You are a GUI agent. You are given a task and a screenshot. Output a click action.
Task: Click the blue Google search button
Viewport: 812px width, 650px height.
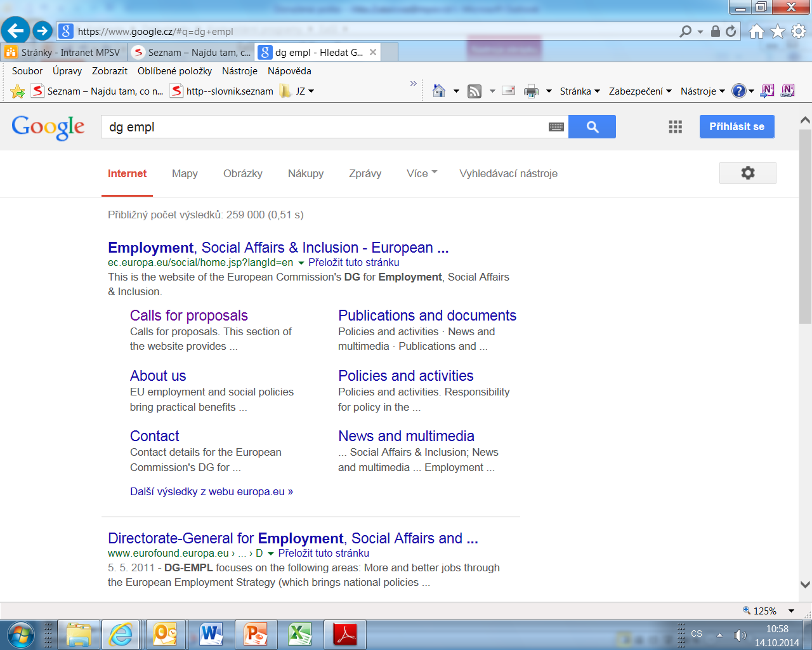(x=593, y=127)
